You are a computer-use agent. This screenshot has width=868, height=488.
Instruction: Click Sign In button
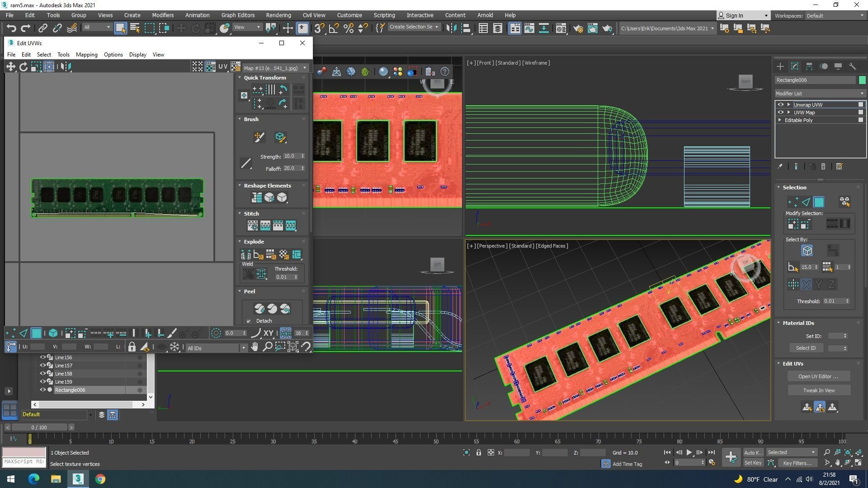[x=743, y=15]
